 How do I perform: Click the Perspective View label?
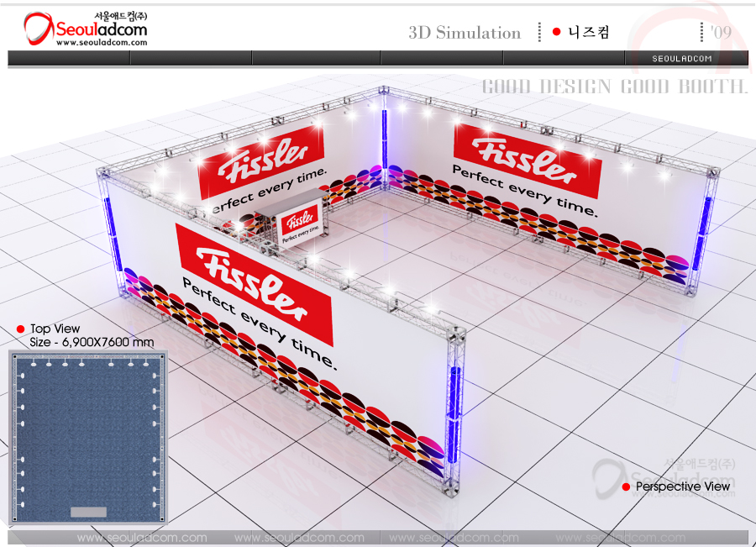click(x=682, y=487)
